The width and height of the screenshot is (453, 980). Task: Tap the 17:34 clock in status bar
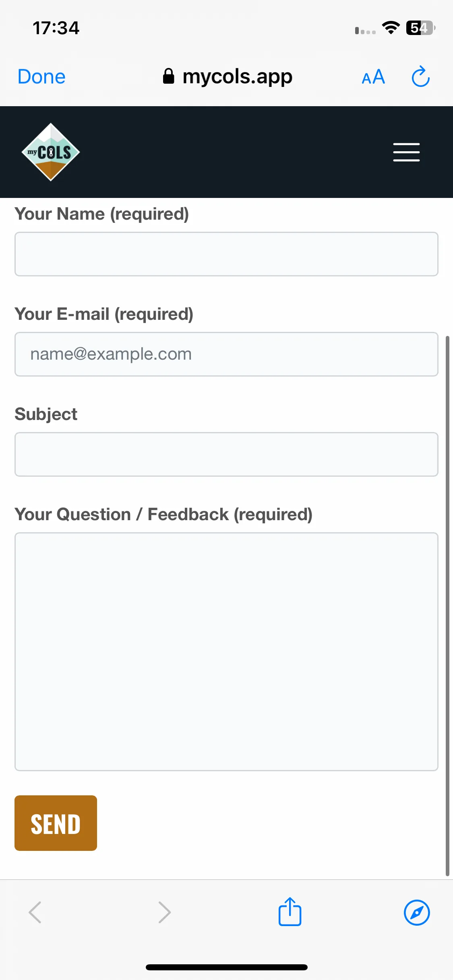(56, 28)
